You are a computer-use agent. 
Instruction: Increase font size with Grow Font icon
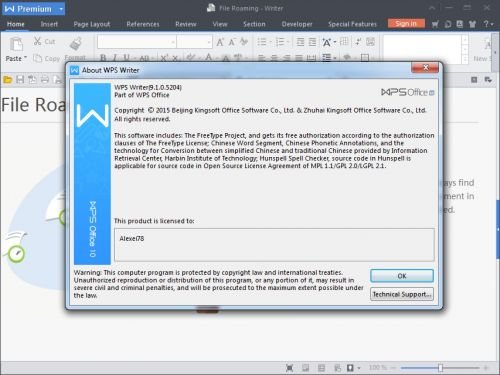(220, 42)
